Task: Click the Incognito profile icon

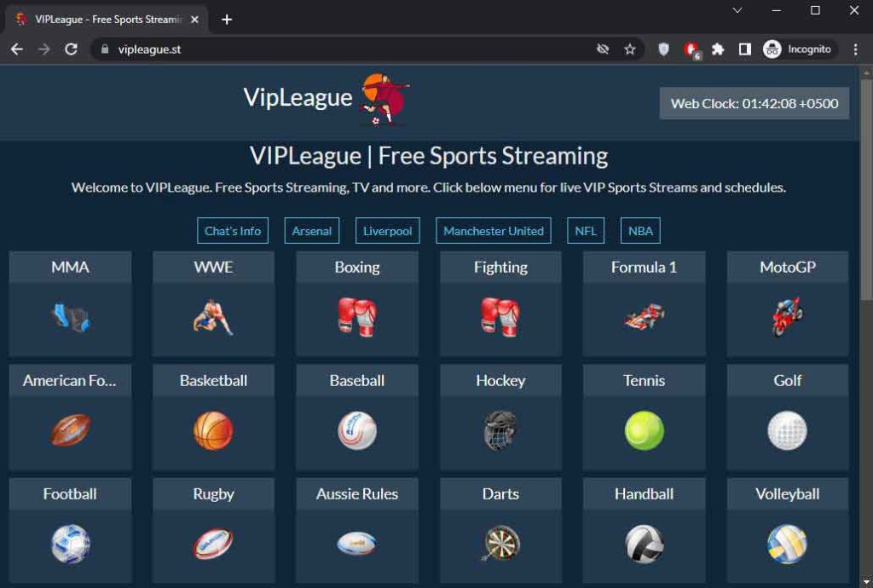Action: coord(772,49)
